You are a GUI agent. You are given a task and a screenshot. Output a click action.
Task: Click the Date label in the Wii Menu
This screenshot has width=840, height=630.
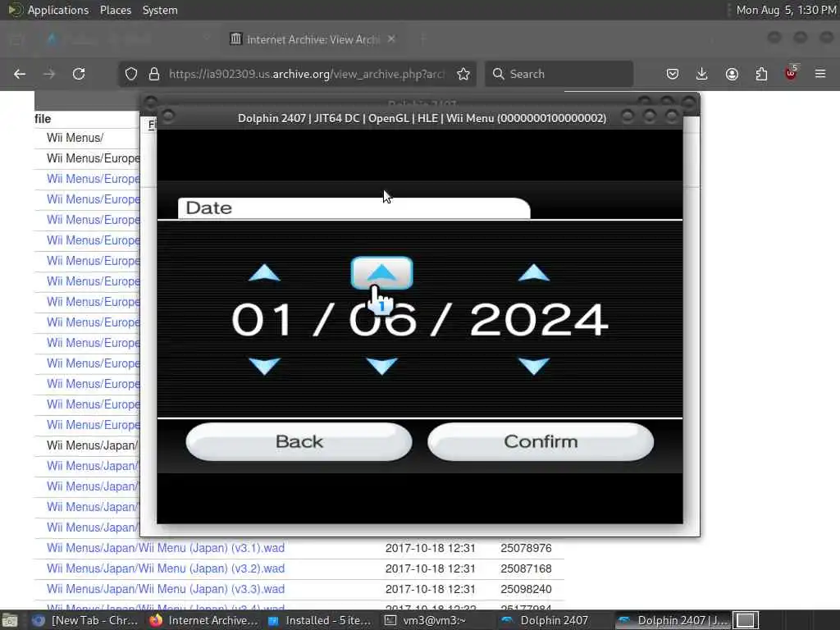click(209, 208)
